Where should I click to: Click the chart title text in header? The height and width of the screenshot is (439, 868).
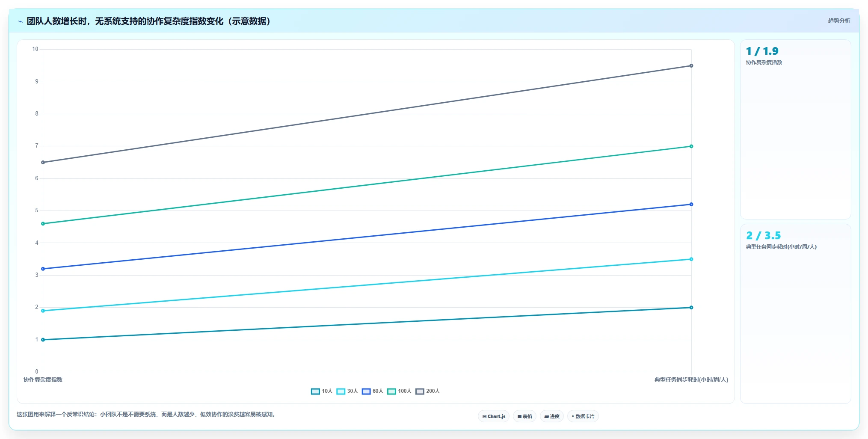[148, 21]
